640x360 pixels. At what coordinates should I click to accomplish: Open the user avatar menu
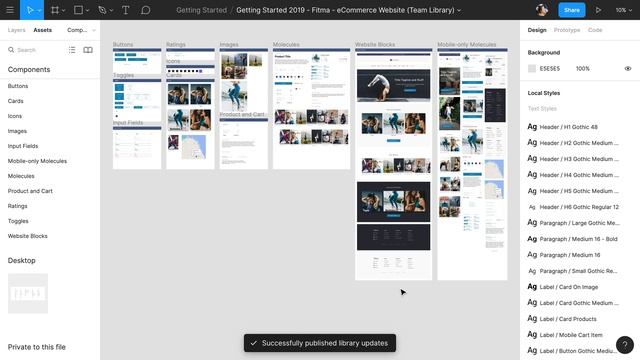pos(542,10)
